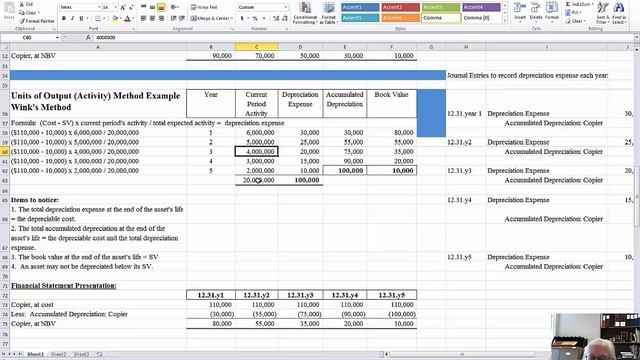
Task: Apply the Comma cell style
Action: pyautogui.click(x=441, y=18)
